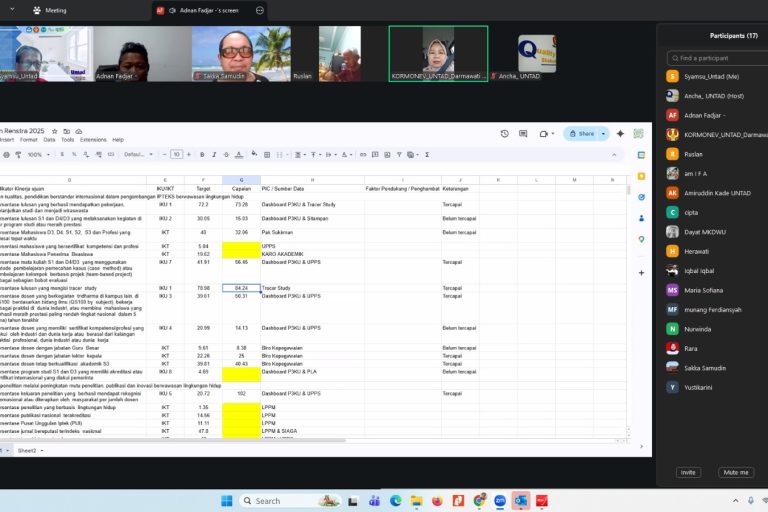Viewport: 768px width, 512px height.
Task: View the cloud document status
Action: 78,131
